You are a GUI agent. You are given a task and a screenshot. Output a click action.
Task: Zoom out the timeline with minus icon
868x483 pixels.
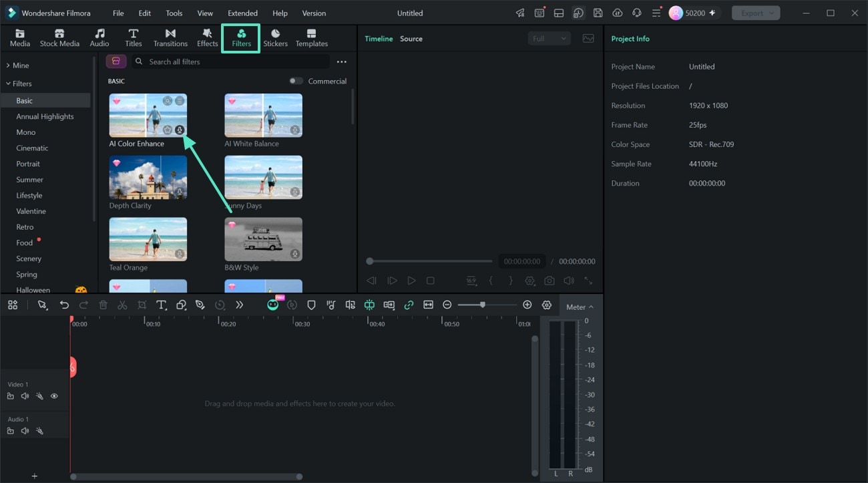coord(447,305)
